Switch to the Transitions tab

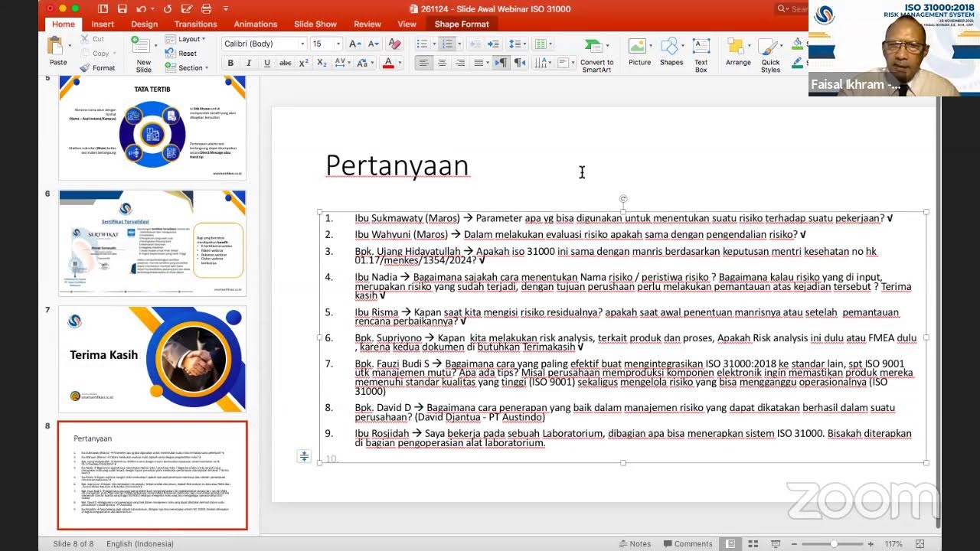[195, 24]
